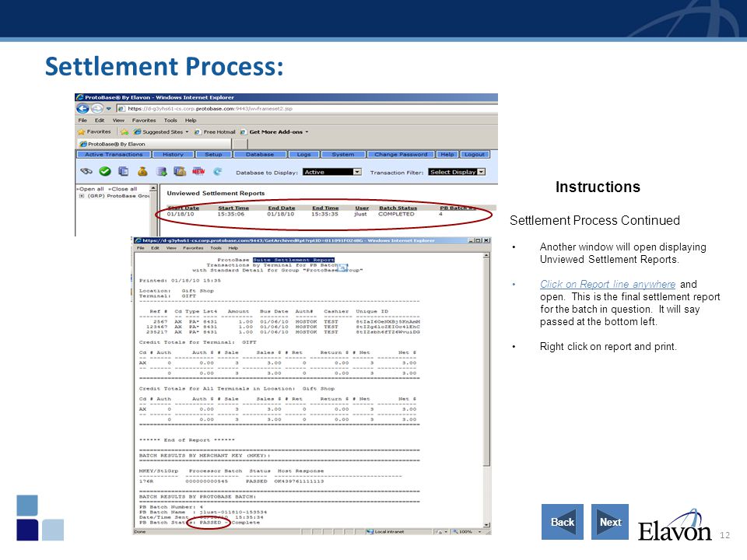Click the folder with lock icon
Image resolution: width=747 pixels, height=560 pixels.
click(180, 171)
